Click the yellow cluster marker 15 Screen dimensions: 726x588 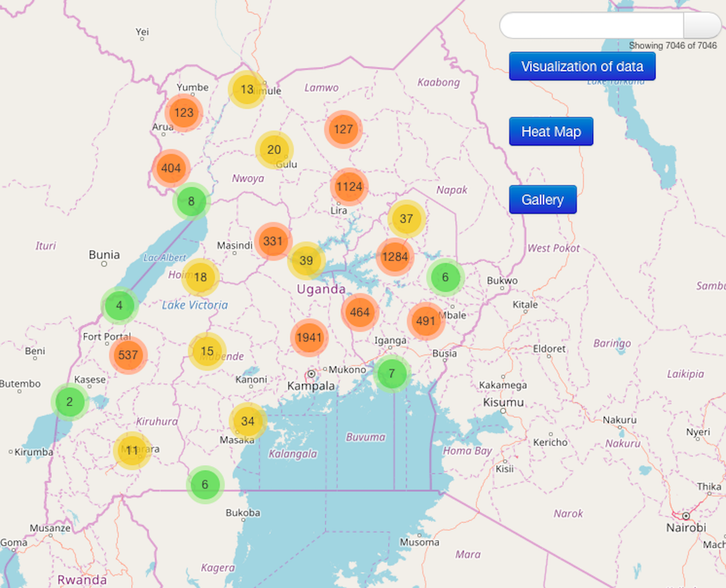207,351
